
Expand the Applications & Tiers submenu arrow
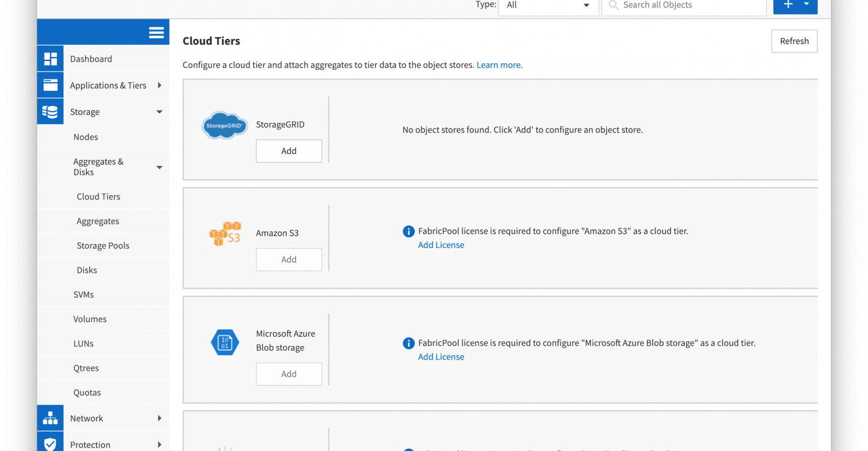(x=159, y=85)
